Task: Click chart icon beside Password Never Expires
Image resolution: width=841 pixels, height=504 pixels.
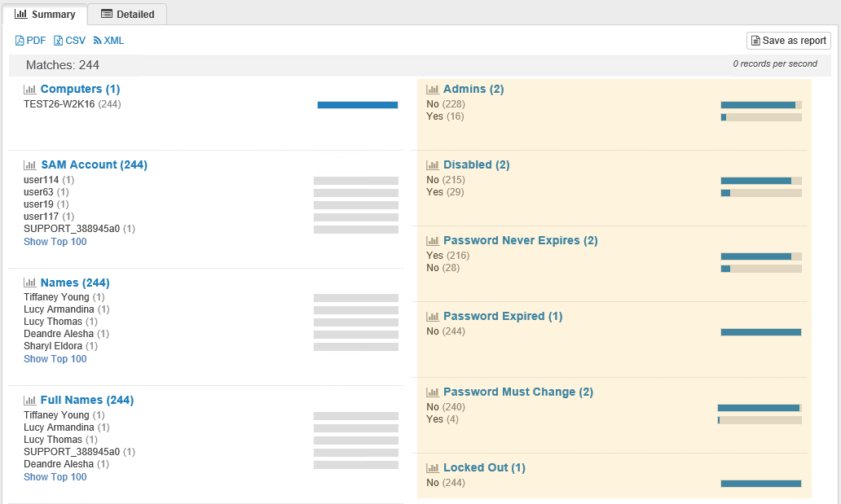Action: (x=432, y=241)
